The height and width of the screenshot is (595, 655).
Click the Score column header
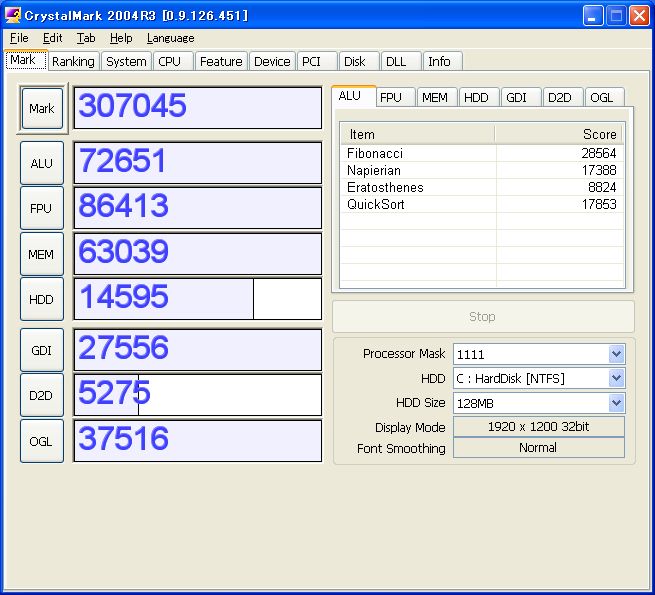coord(559,135)
